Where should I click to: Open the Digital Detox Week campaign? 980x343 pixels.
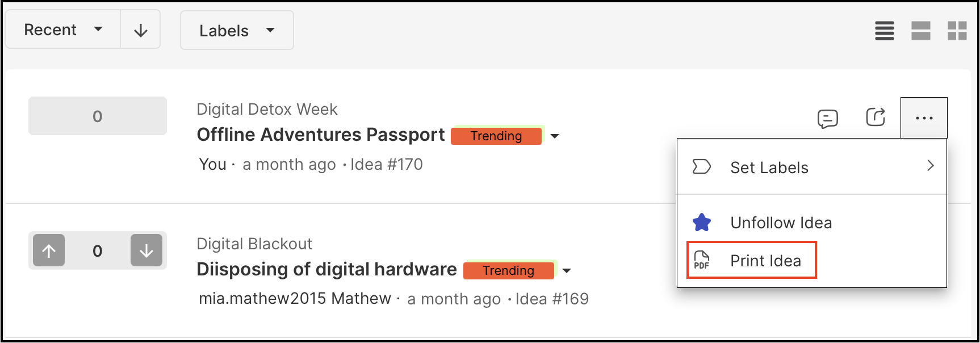(267, 109)
